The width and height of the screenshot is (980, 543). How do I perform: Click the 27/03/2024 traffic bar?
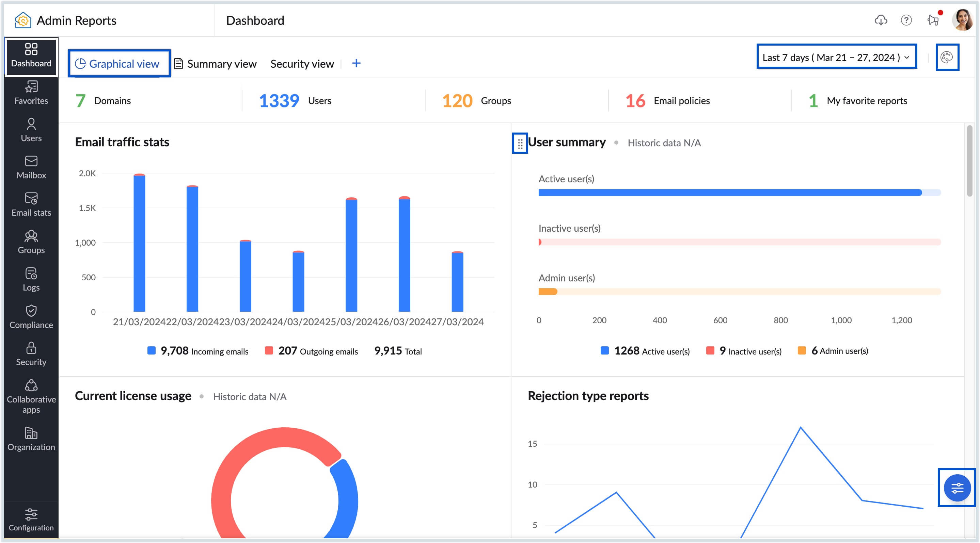click(457, 282)
